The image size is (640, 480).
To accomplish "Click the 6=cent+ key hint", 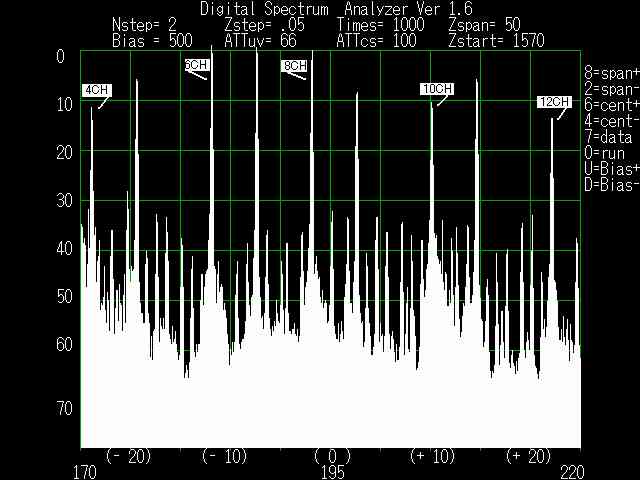I will click(x=612, y=105).
